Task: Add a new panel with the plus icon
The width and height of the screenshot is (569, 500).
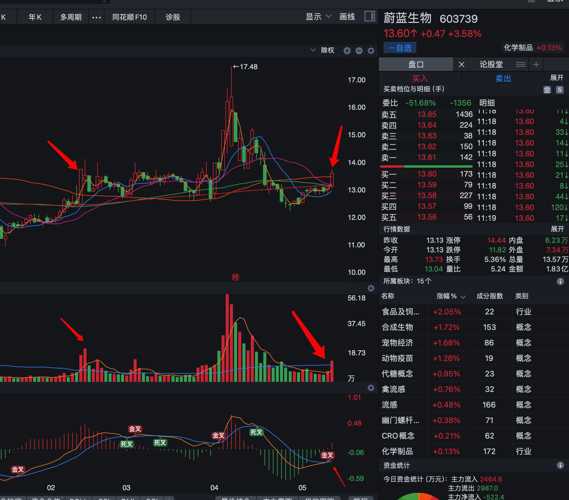Action: point(536,65)
